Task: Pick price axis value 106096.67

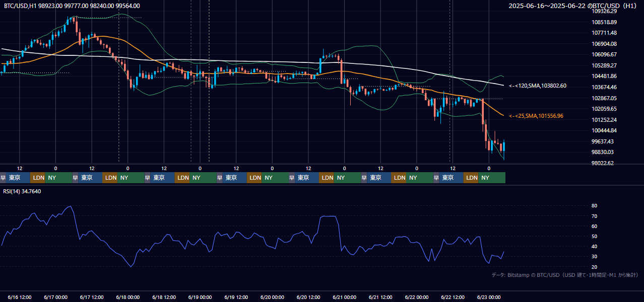Action: tap(605, 54)
